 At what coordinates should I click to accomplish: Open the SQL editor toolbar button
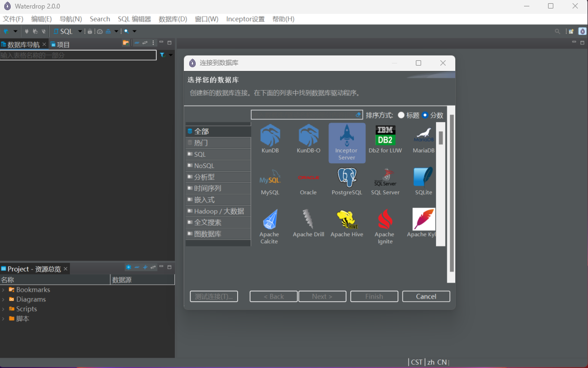coord(63,31)
